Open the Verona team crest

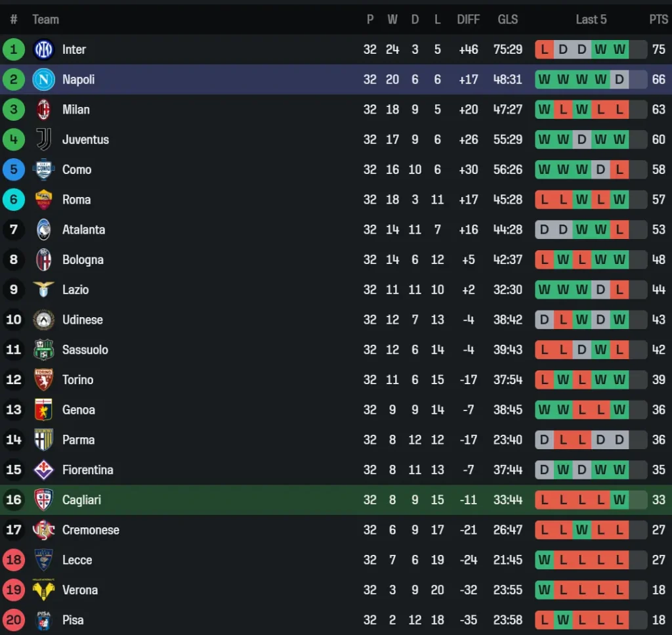tap(43, 590)
